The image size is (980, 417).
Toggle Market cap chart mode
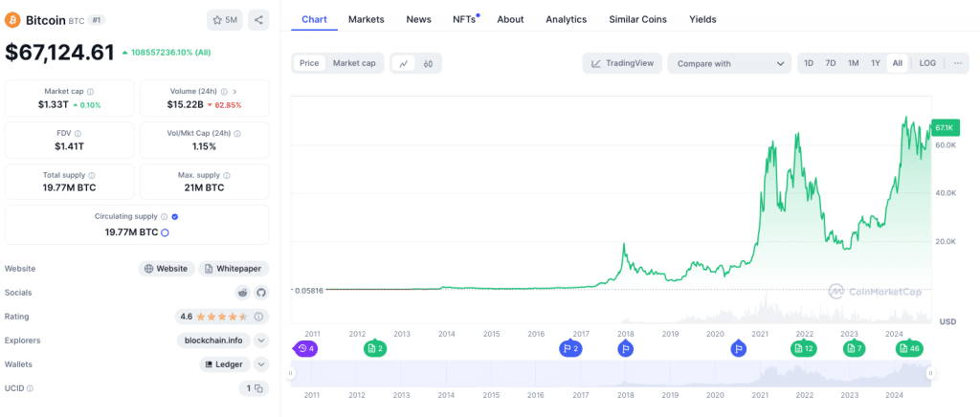[x=354, y=63]
